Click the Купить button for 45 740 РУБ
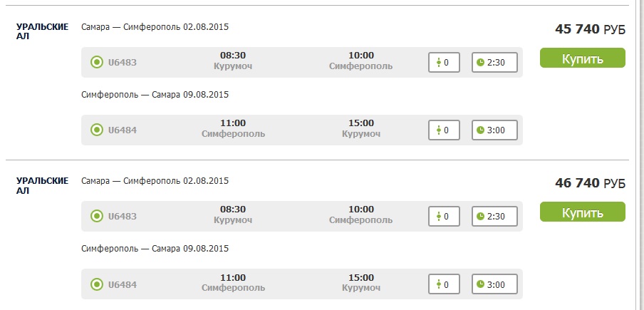644x310 pixels. 583,58
